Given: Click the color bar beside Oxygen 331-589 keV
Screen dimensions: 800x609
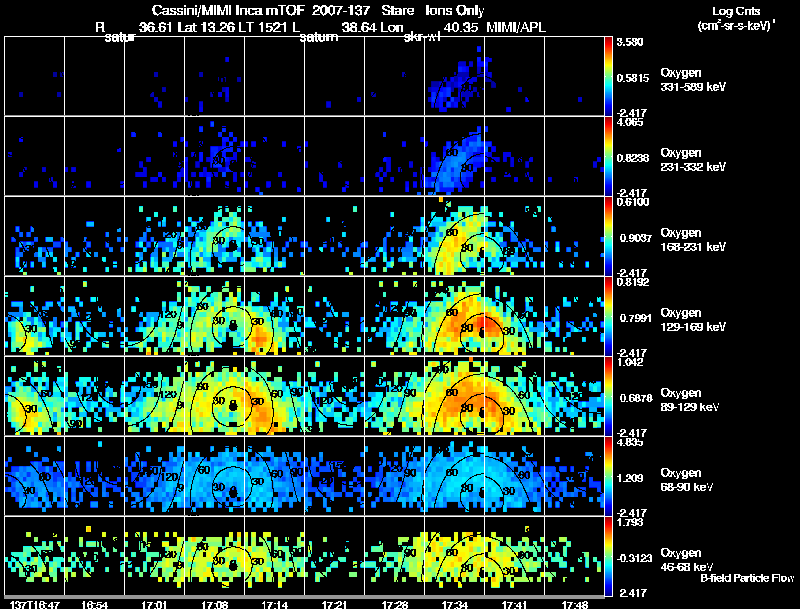Looking at the screenshot, I should pyautogui.click(x=608, y=75).
